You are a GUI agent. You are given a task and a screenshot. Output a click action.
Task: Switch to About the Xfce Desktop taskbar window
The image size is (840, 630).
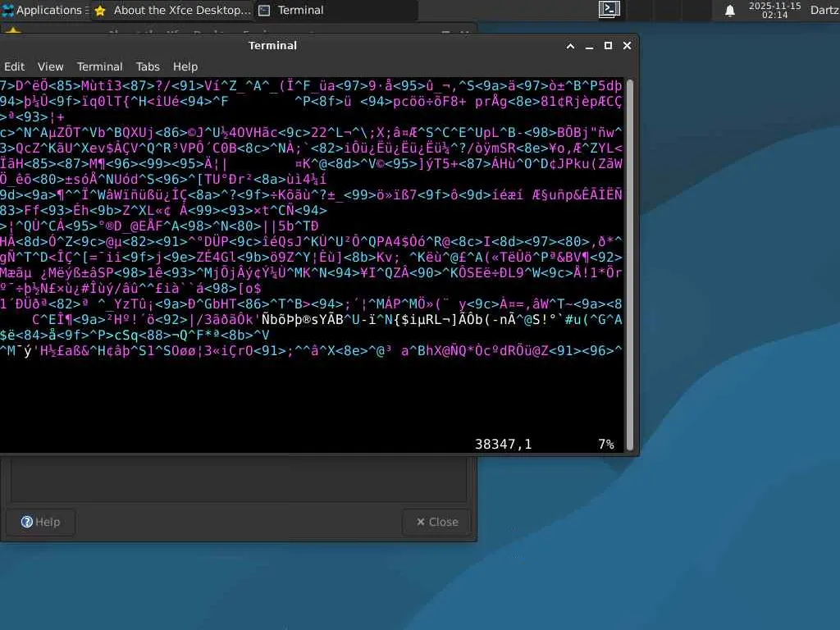[172, 10]
